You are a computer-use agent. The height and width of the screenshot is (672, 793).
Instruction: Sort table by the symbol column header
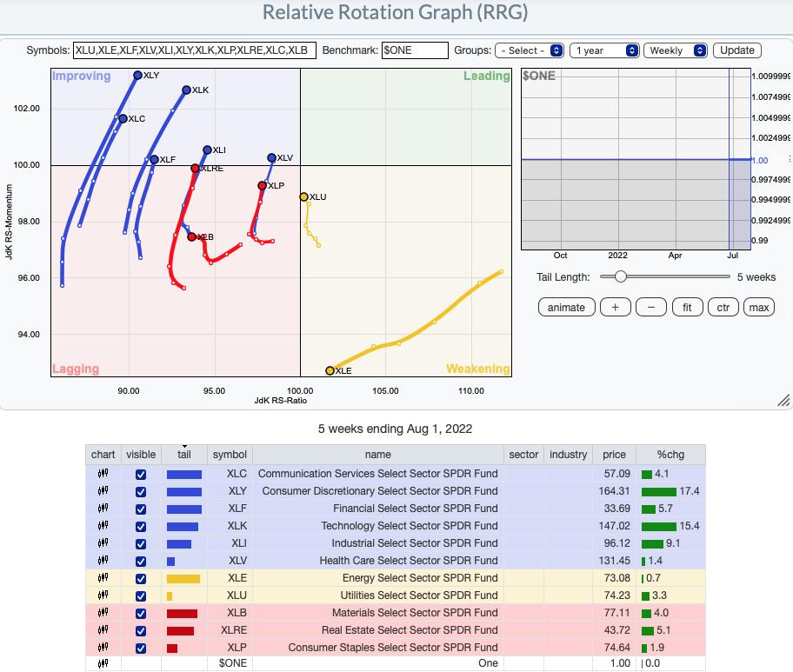point(230,454)
